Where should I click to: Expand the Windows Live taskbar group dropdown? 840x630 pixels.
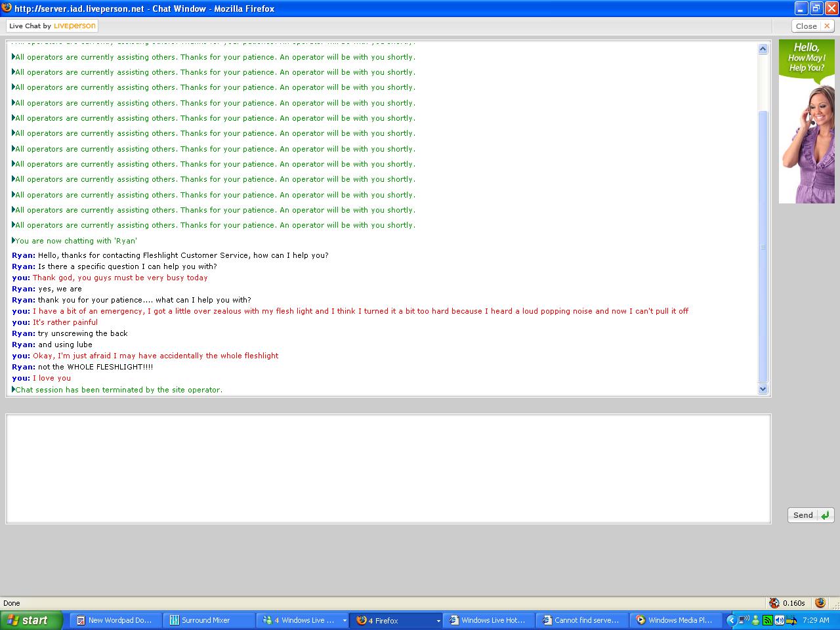pyautogui.click(x=344, y=621)
